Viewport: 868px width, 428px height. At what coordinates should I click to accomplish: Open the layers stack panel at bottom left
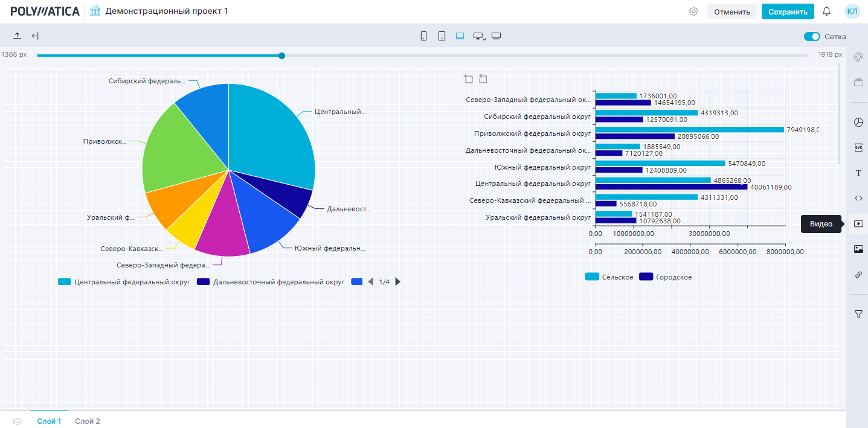coord(17,421)
